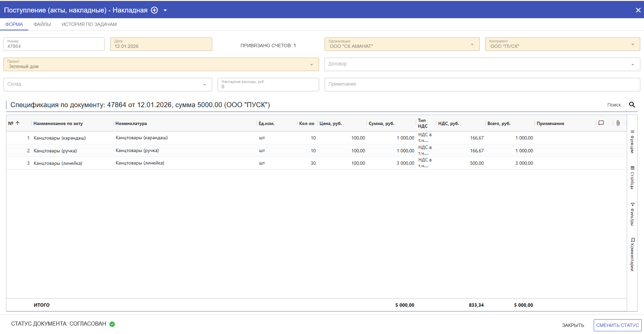644x334 pixels.
Task: Open the Организация dropdown
Action: [472, 44]
